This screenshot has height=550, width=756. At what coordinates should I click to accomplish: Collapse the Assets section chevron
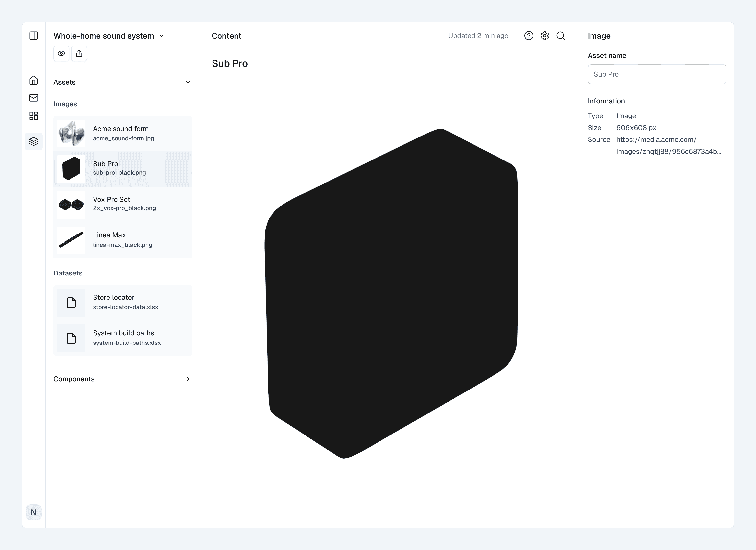[188, 82]
